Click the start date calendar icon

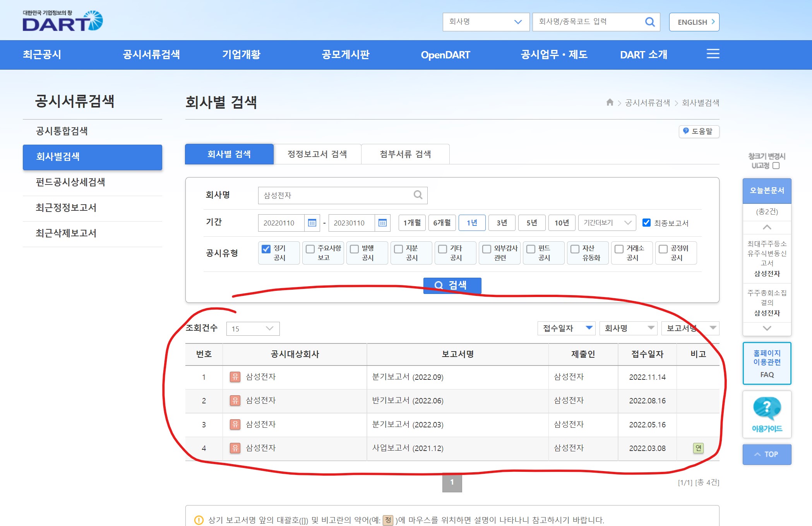312,223
